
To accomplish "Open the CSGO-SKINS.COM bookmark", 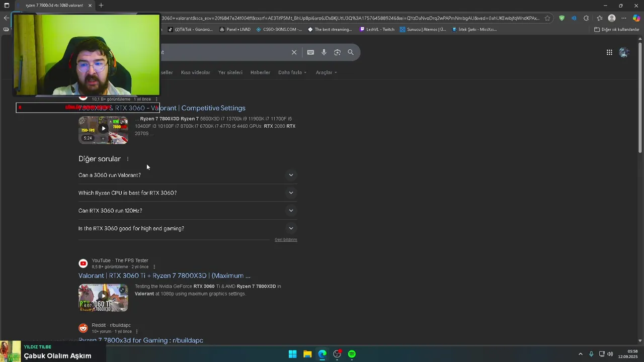I will 279,30.
